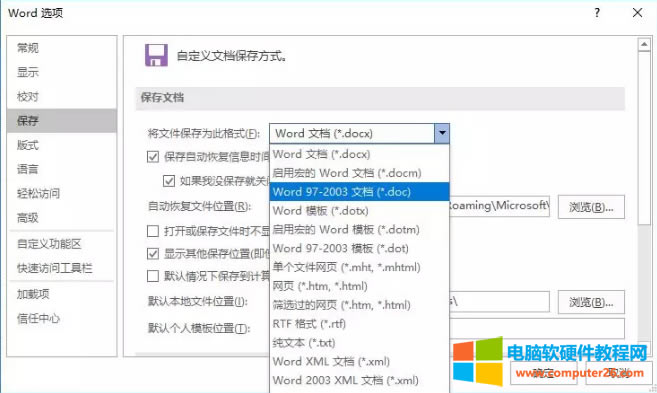
Task: Click the 保存文档 section header
Action: [x=380, y=98]
